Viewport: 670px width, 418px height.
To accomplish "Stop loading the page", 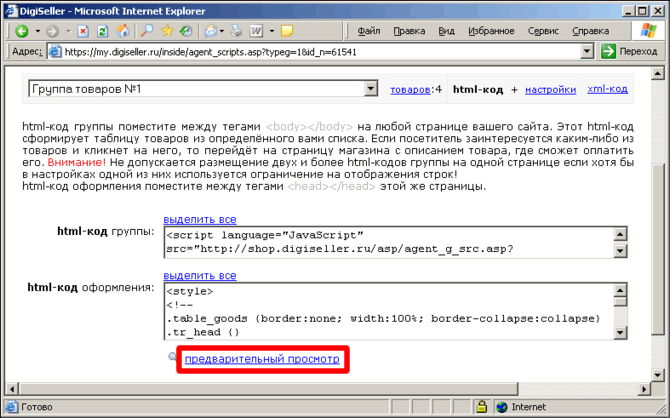I will pyautogui.click(x=83, y=31).
